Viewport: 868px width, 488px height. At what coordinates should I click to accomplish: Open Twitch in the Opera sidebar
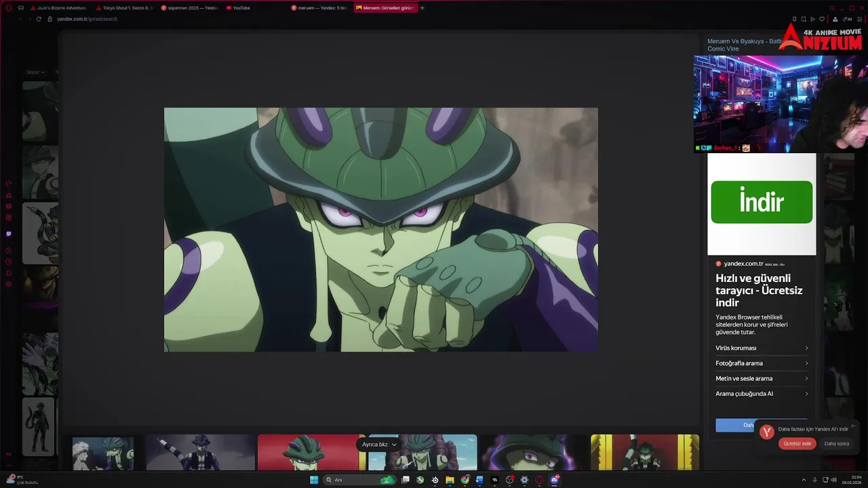point(9,234)
